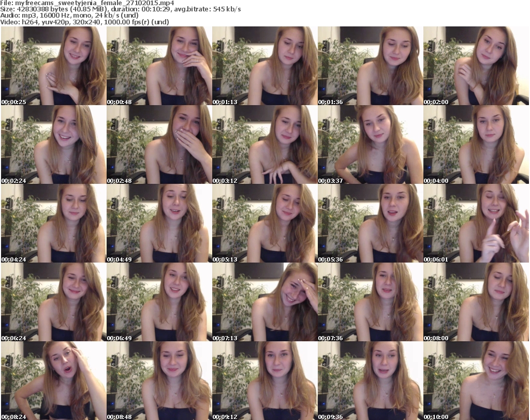Select the thumbnail stamped 00:02:00
530x420 pixels.
click(x=476, y=66)
